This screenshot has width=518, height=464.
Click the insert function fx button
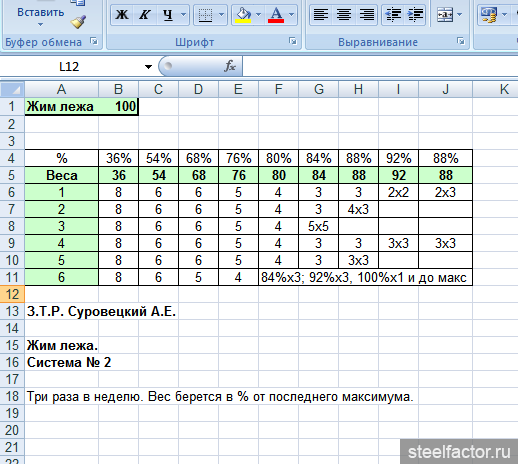pos(230,66)
